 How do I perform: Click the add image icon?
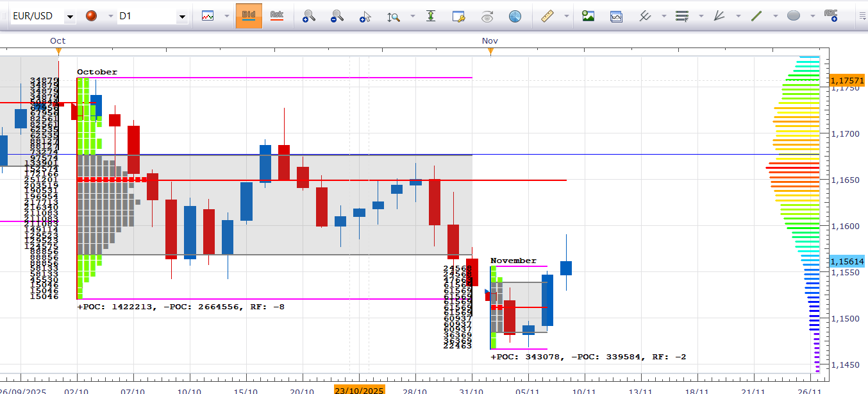point(588,16)
